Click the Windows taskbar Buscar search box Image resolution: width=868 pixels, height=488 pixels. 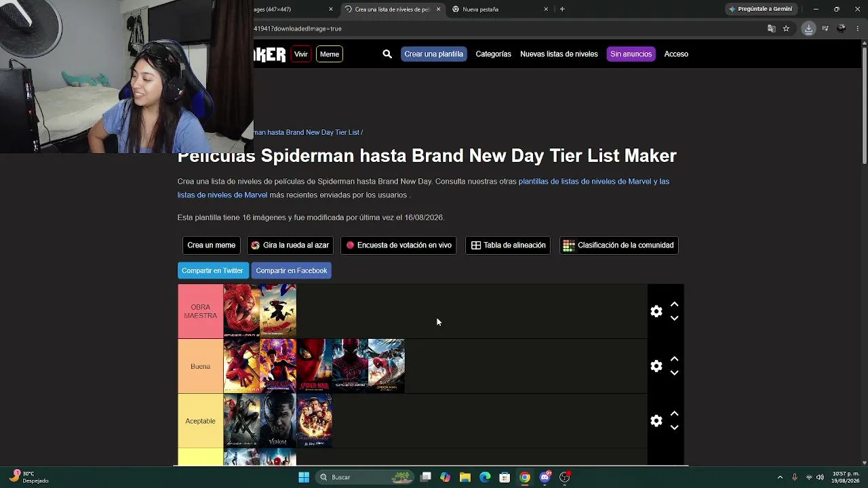pos(366,477)
